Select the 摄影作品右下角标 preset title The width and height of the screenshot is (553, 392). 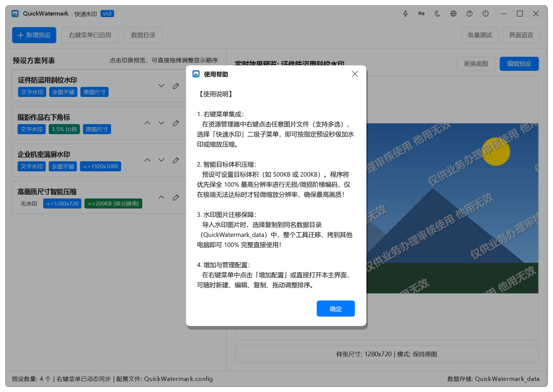coord(44,117)
